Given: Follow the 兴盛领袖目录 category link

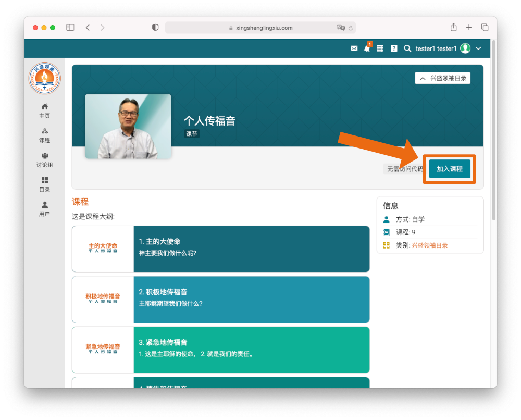Looking at the screenshot, I should pyautogui.click(x=429, y=245).
